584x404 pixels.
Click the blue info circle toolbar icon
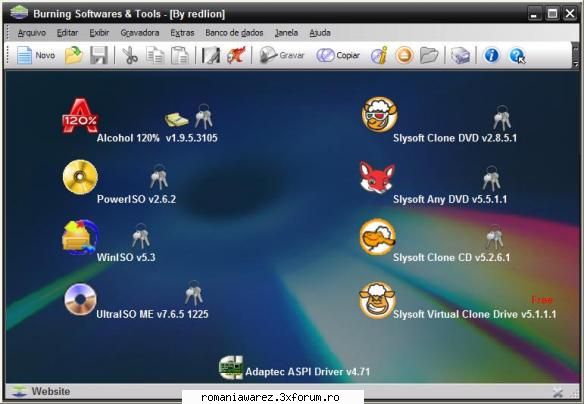click(491, 55)
